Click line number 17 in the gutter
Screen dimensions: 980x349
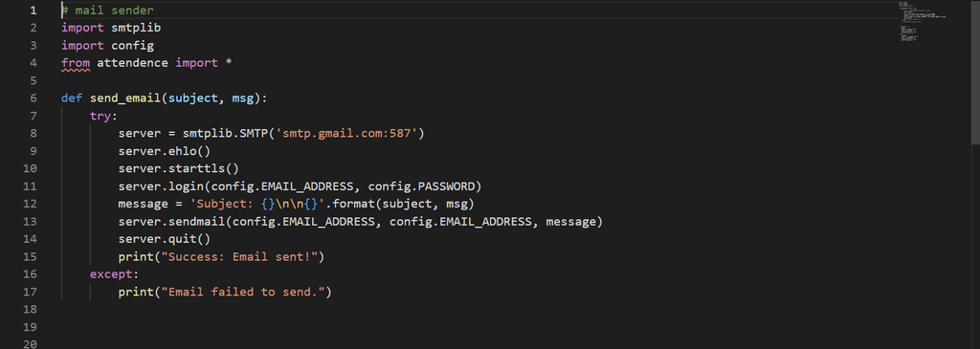point(30,292)
